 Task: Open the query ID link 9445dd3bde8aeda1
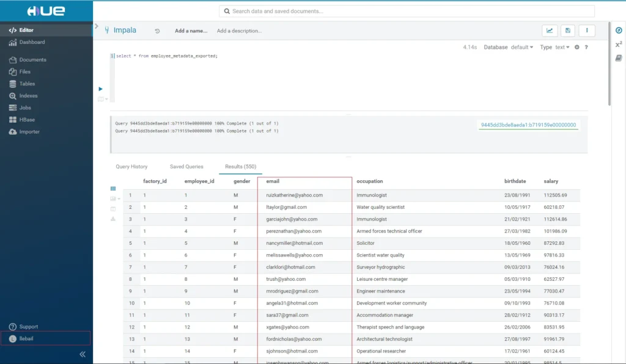(x=528, y=125)
